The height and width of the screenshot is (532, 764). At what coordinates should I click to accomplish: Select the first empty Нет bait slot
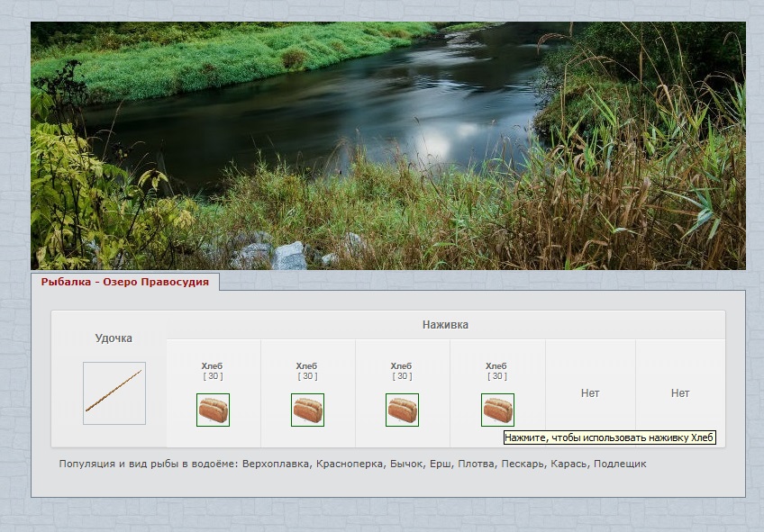[590, 393]
